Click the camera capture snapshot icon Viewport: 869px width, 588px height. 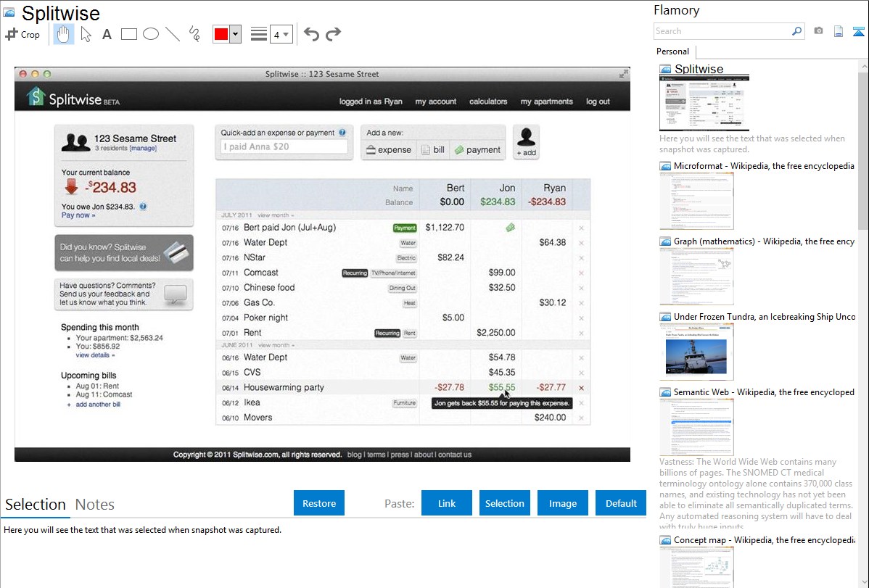click(x=818, y=31)
